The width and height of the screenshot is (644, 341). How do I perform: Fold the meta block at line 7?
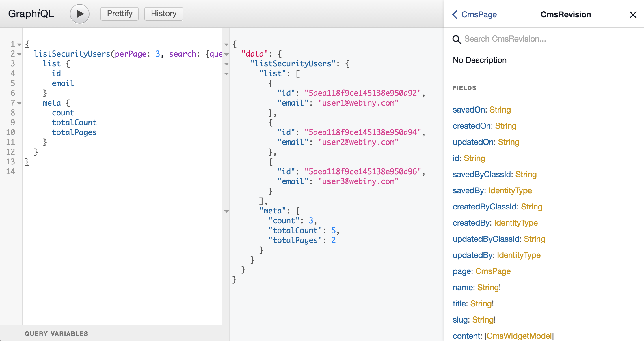point(19,103)
